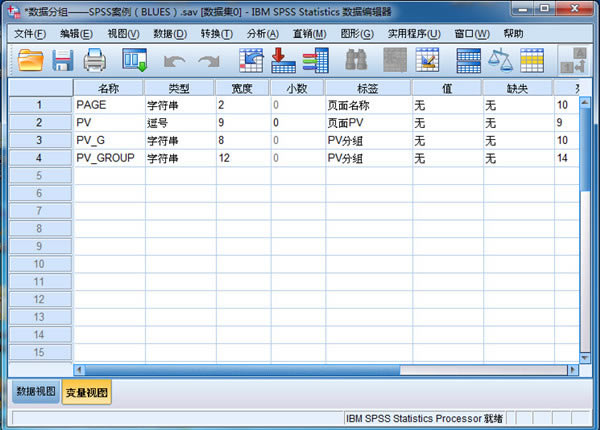Switch to the 数据视图 tab
This screenshot has height=430, width=600.
coord(35,391)
